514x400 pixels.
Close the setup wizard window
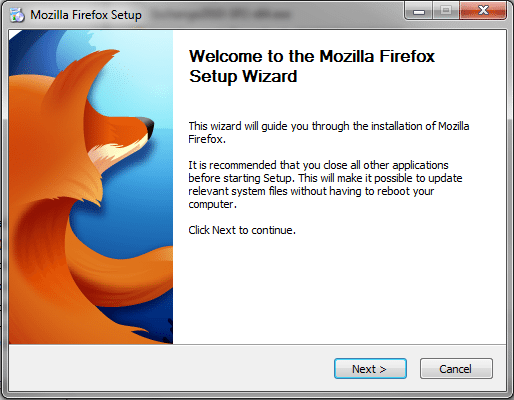pos(483,11)
